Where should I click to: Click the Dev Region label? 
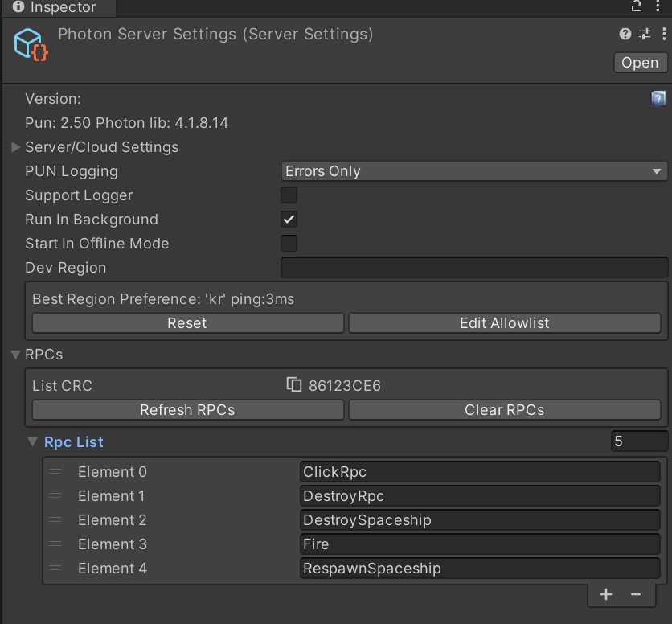pyautogui.click(x=66, y=267)
